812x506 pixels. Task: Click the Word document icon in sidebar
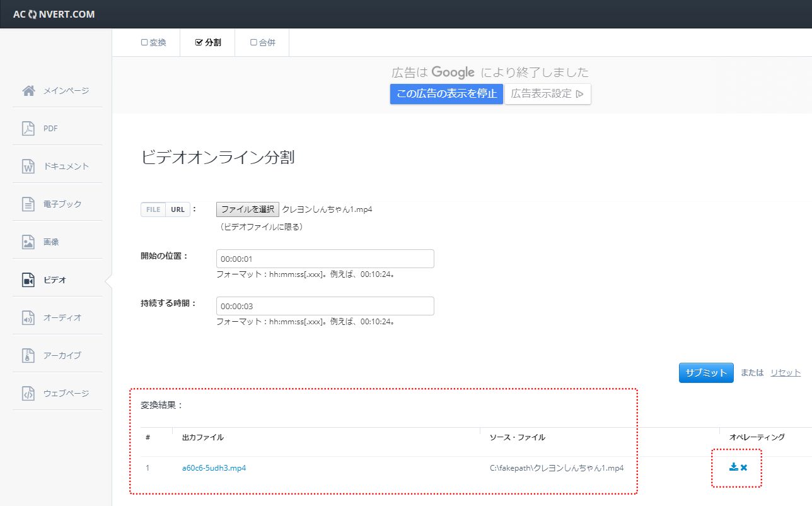click(28, 166)
